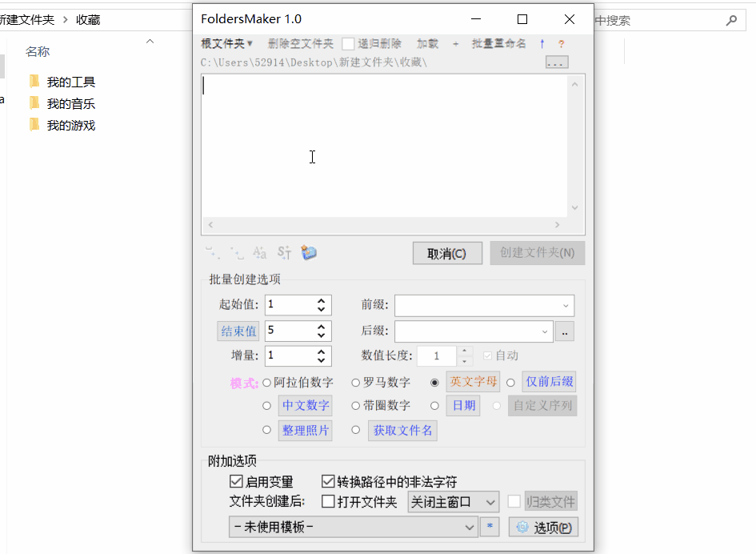Click the 新建文件夹 breadcrumb in Explorer
This screenshot has height=554, width=756.
point(27,20)
